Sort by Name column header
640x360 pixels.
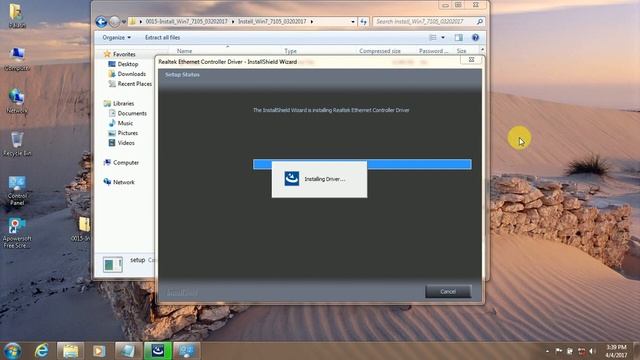click(184, 51)
